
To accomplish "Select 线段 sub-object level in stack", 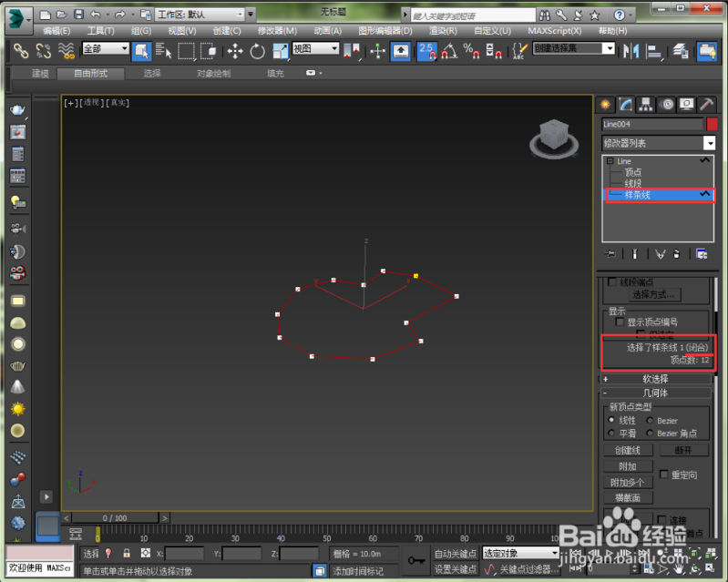I will click(633, 183).
